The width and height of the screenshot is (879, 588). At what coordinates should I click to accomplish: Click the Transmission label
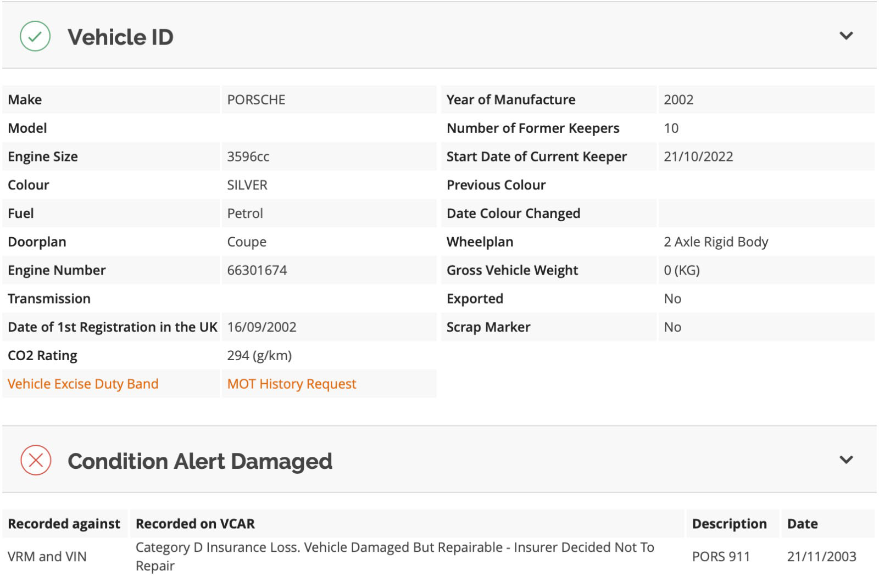pos(49,299)
